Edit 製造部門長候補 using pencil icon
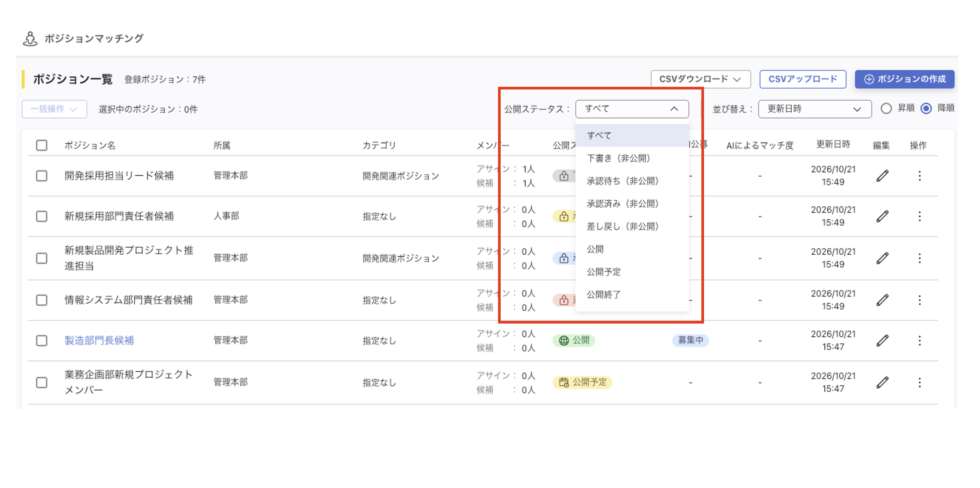Image resolution: width=980 pixels, height=488 pixels. point(882,340)
